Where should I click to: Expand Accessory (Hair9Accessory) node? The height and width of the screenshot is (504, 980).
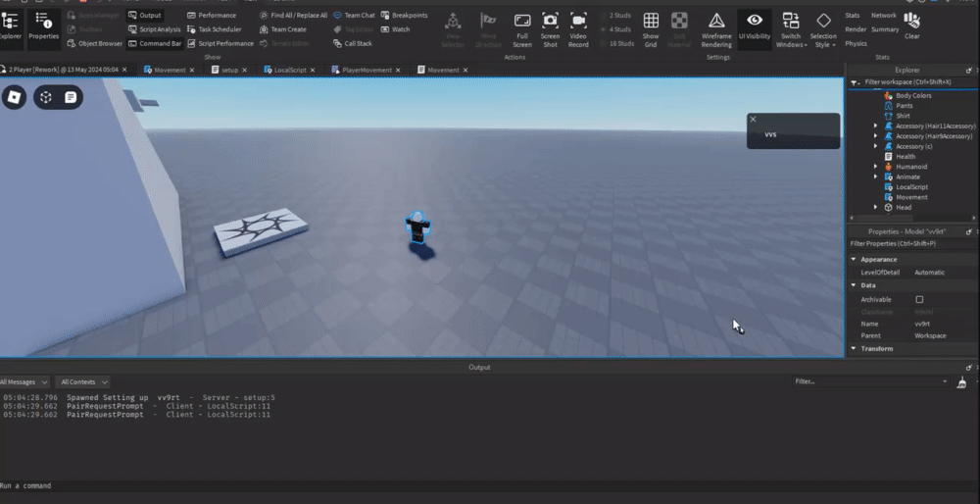pyautogui.click(x=875, y=136)
